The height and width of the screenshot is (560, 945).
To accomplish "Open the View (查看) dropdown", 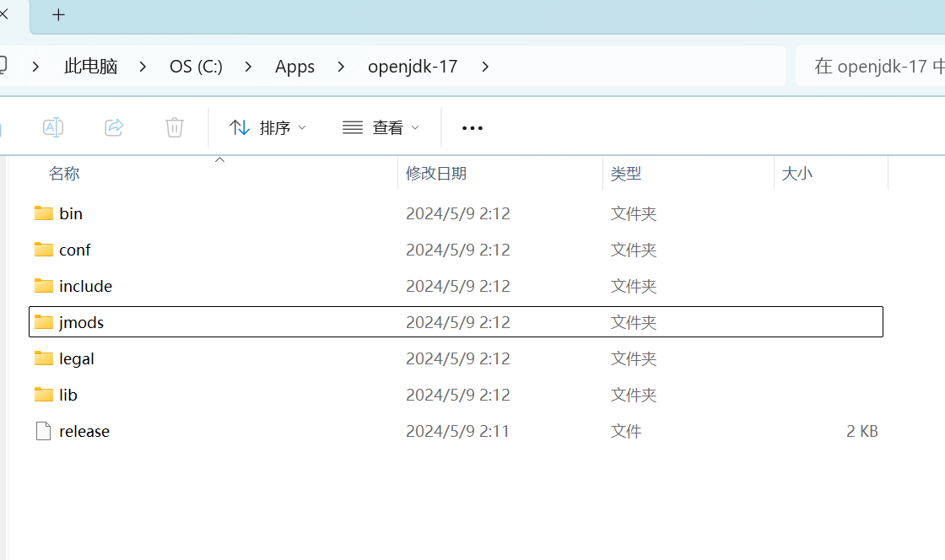I will tap(381, 127).
